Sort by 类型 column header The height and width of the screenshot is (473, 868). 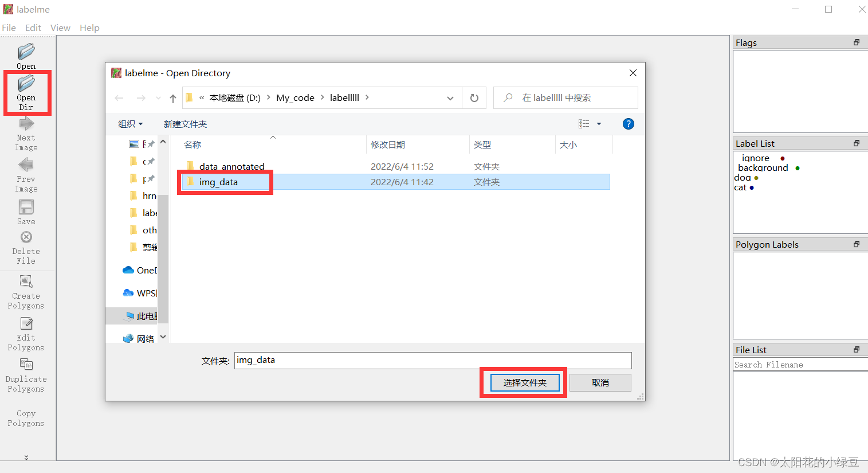coord(512,144)
